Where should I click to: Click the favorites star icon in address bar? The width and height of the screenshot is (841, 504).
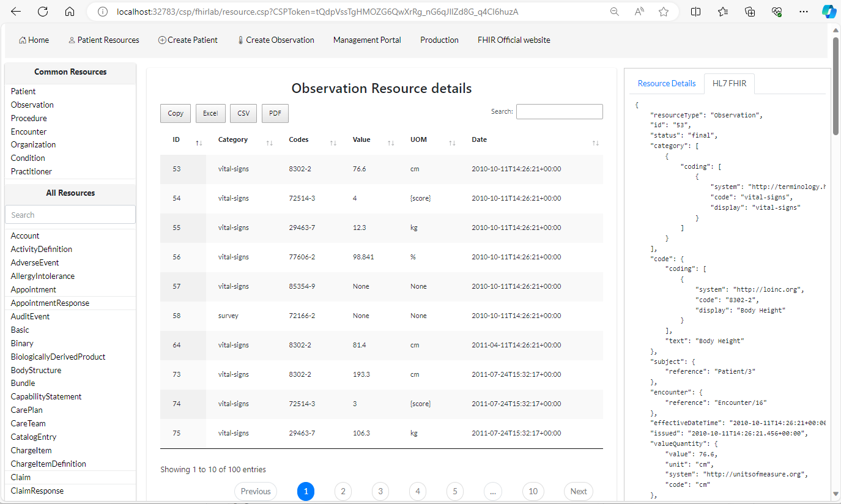coord(664,12)
